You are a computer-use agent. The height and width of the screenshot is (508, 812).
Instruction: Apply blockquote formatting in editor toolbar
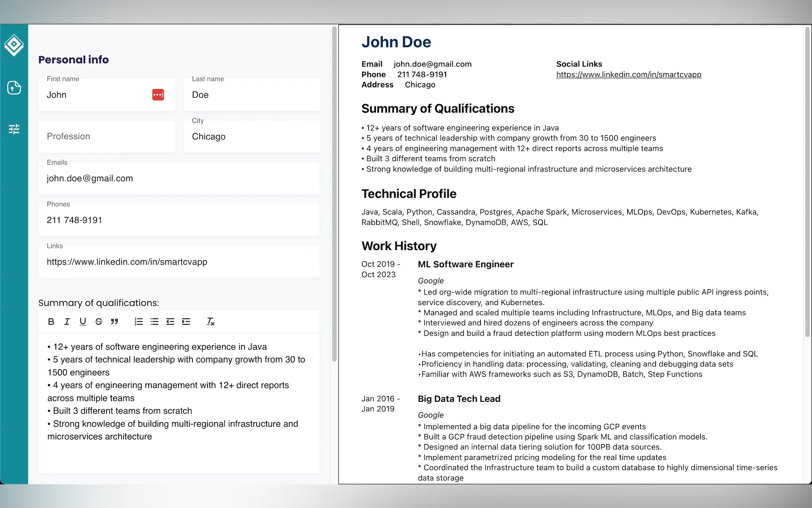pyautogui.click(x=114, y=321)
